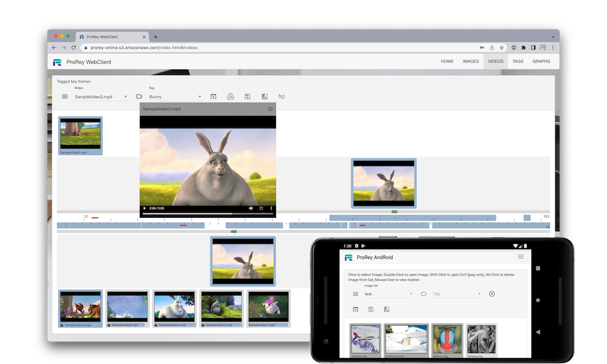Click green scroll handle below the timeline
Image resolution: width=607 pixels, height=364 pixels.
point(234,231)
